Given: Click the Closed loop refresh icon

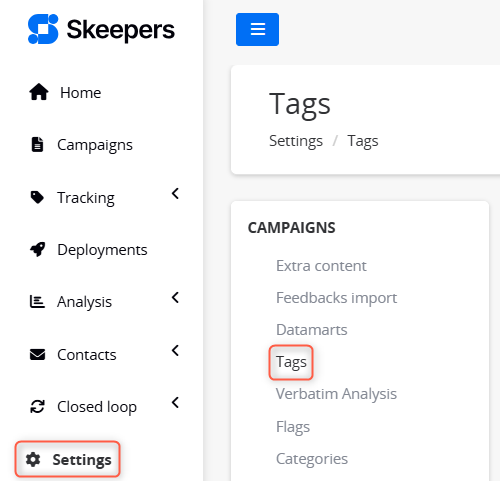Looking at the screenshot, I should point(37,406).
